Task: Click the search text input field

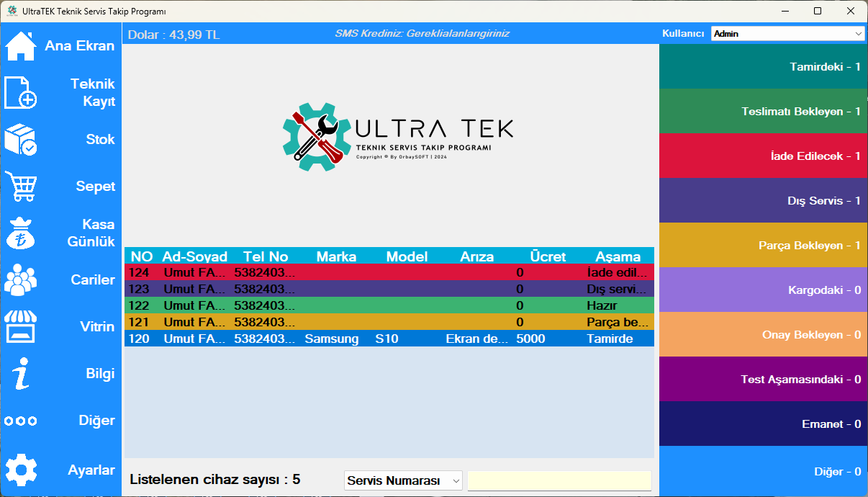Action: pyautogui.click(x=559, y=480)
